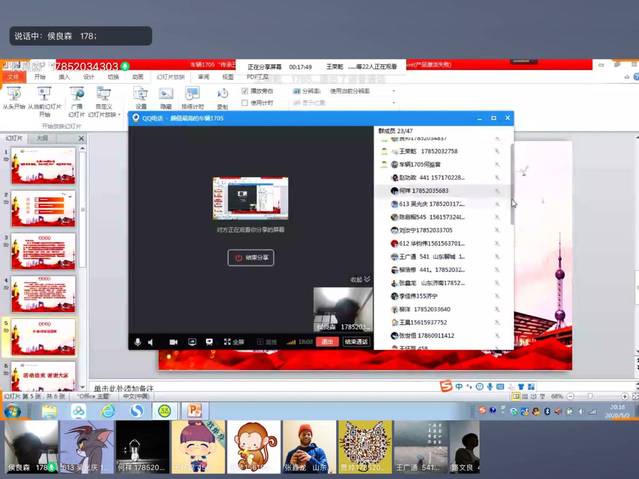
Task: Click 结束分享 stop sharing button
Action: pos(251,257)
